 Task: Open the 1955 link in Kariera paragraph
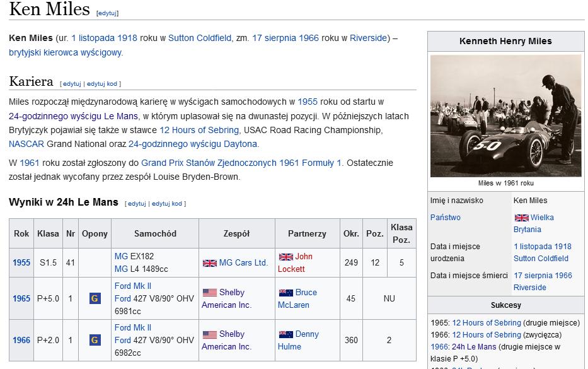308,102
